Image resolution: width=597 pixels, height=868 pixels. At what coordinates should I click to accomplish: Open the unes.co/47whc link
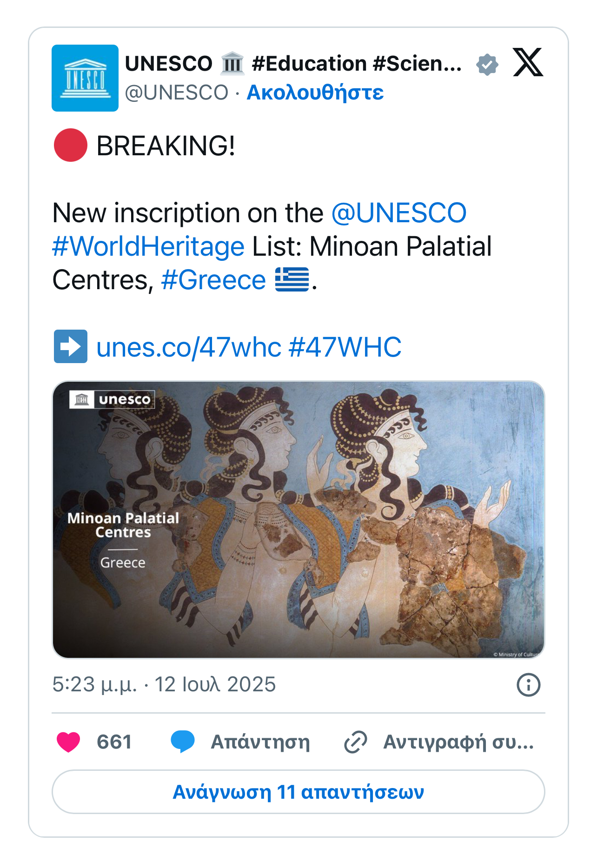point(189,347)
